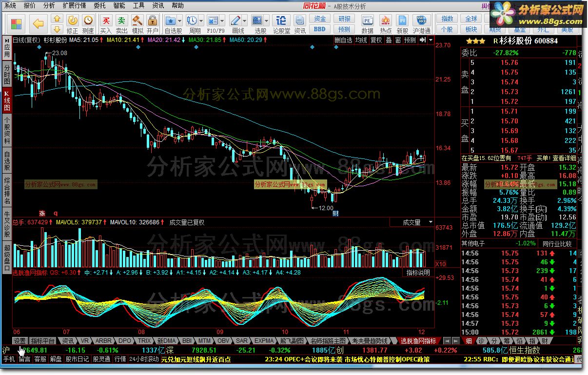Open the 报价 menu
Image resolution: width=588 pixels, height=375 pixels.
tap(29, 6)
